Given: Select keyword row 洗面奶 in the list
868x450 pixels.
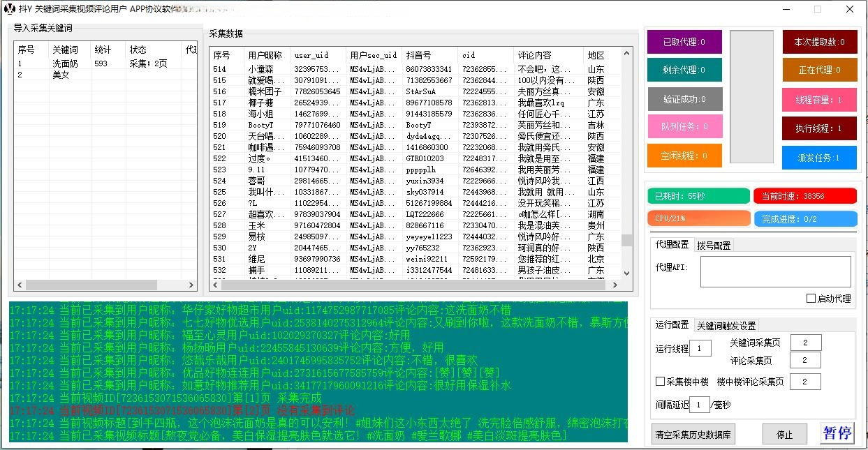Looking at the screenshot, I should click(x=65, y=63).
